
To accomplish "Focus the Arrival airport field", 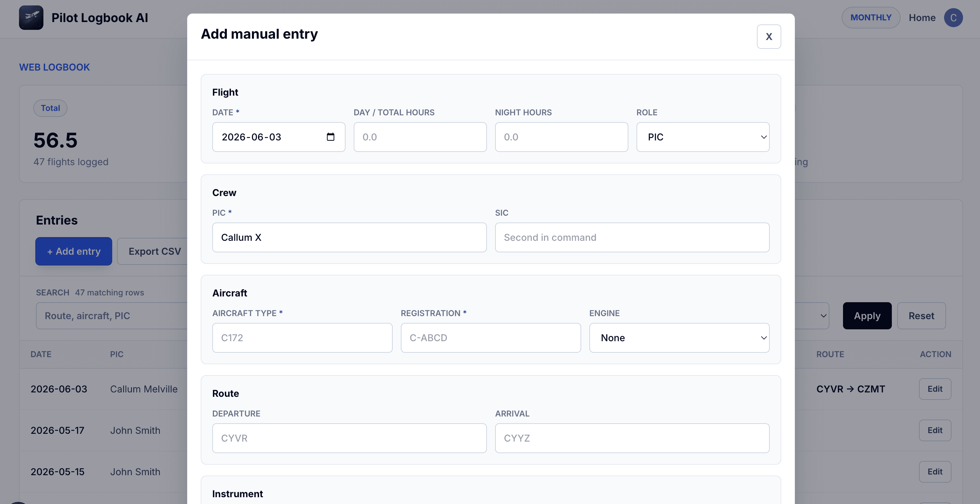I will click(632, 438).
